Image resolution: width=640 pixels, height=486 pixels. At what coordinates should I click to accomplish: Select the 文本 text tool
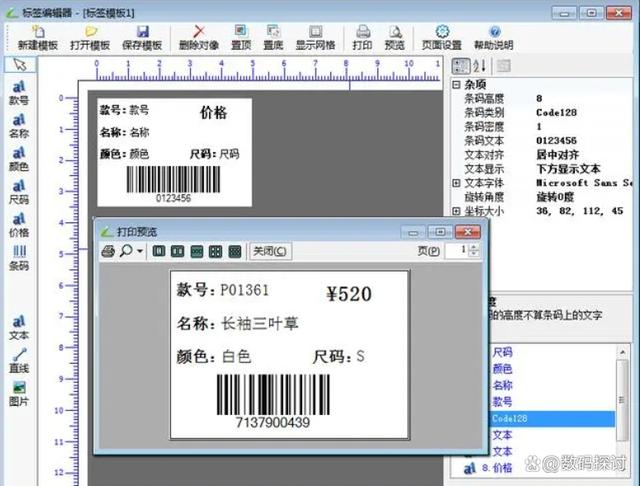pos(19,328)
